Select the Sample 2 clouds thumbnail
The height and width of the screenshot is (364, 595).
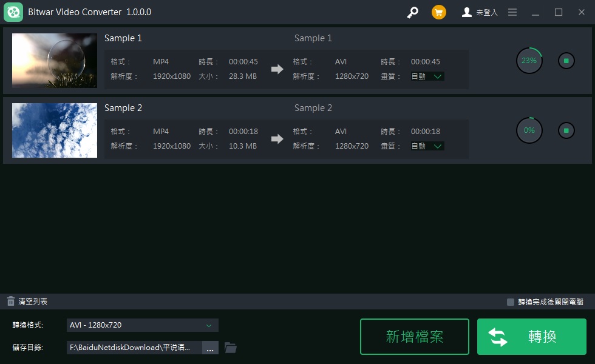tap(55, 130)
